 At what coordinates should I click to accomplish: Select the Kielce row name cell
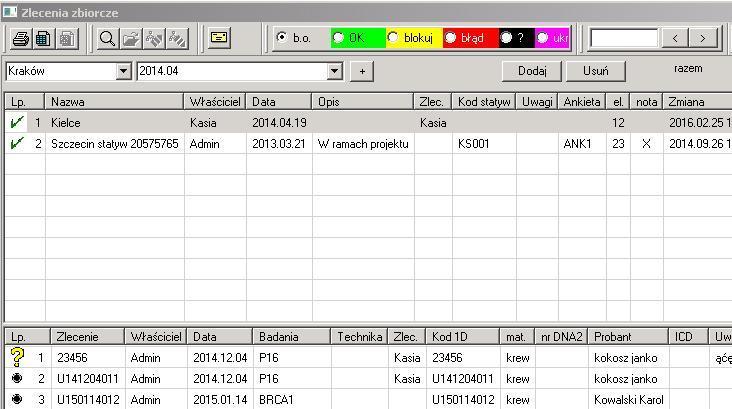coord(114,122)
